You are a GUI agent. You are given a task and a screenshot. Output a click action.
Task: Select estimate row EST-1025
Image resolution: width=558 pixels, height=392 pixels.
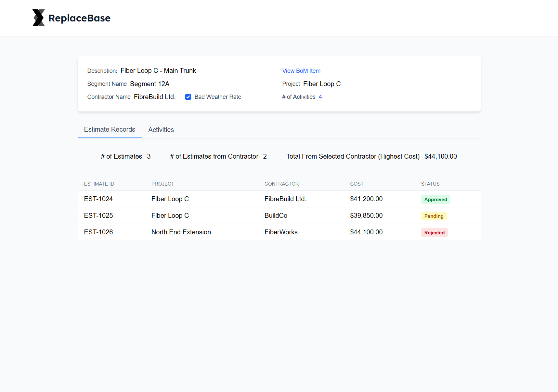click(98, 215)
